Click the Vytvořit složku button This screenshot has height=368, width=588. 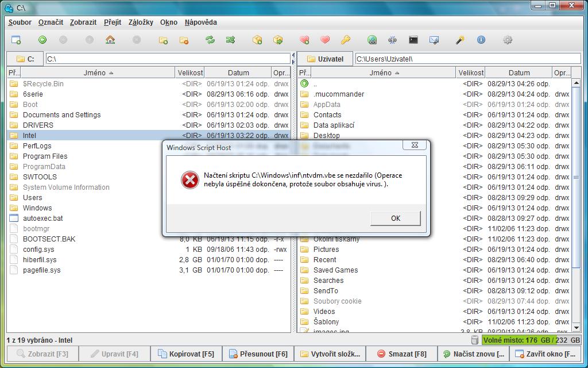[330, 354]
